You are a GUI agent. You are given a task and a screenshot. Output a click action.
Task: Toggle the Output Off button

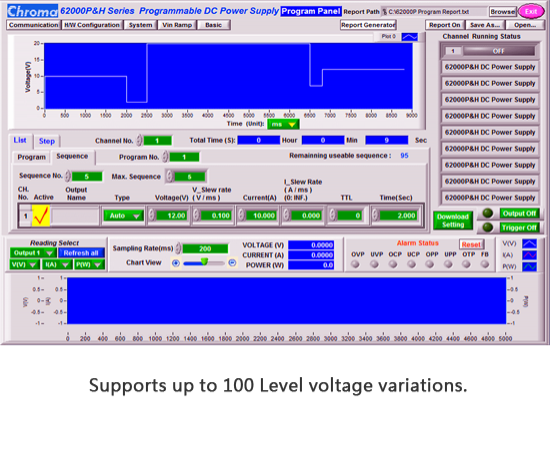click(x=519, y=213)
